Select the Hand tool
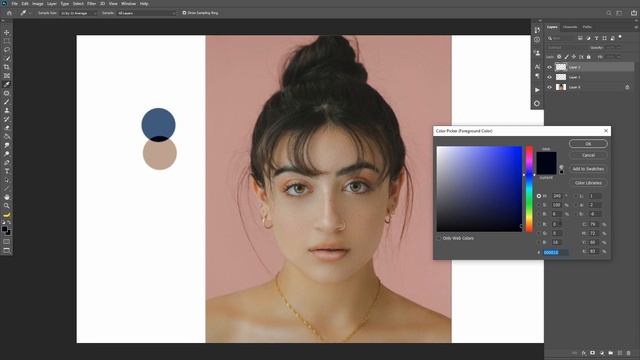The height and width of the screenshot is (360, 640). (x=7, y=197)
